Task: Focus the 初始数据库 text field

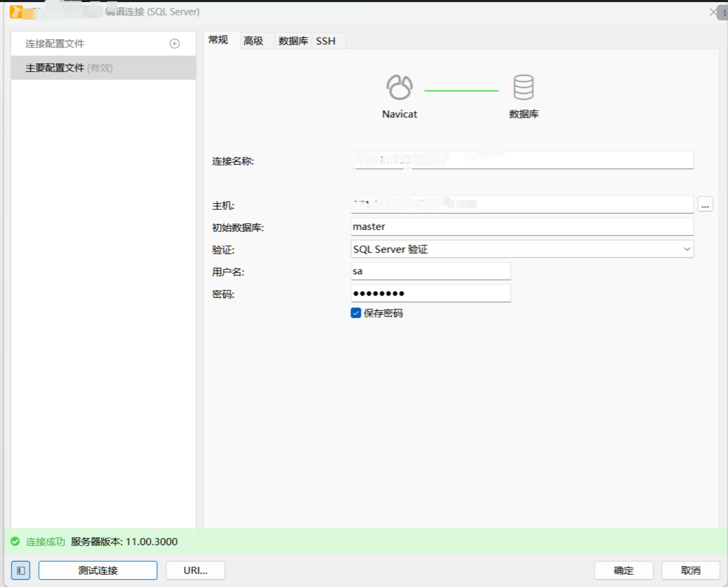Action: point(522,227)
